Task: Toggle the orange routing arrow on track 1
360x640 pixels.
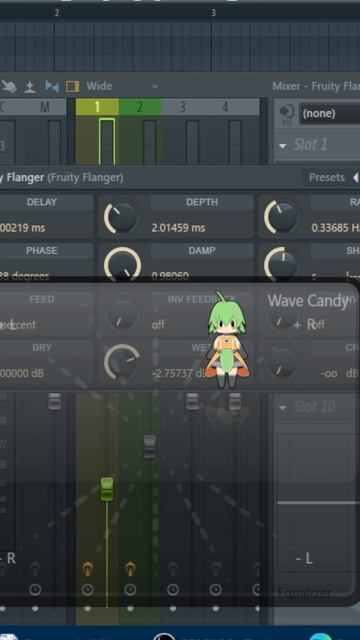Action: click(x=87, y=568)
